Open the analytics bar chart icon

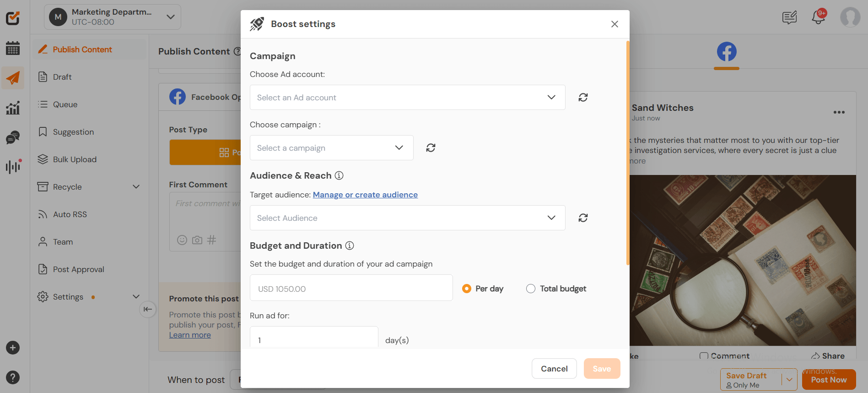13,108
